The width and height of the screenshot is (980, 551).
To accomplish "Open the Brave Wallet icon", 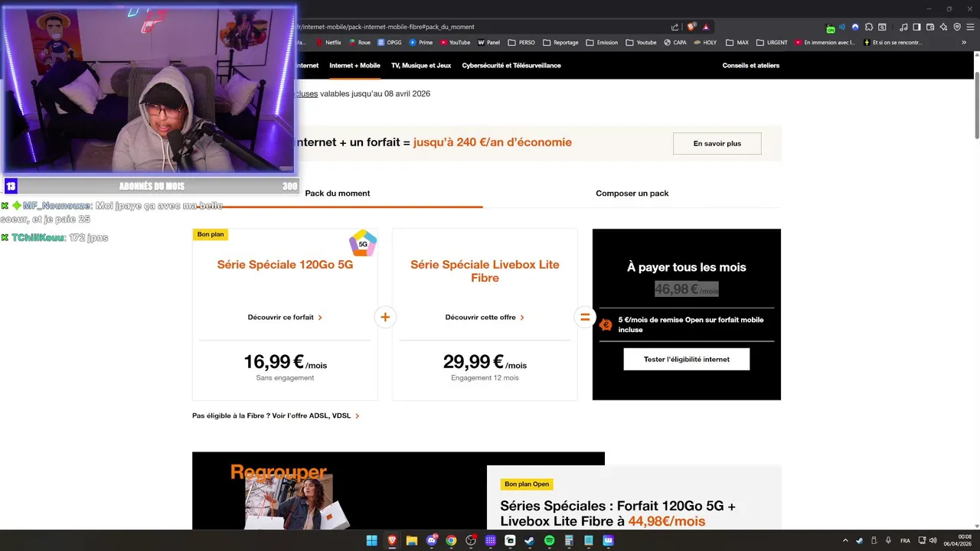I will coord(930,27).
